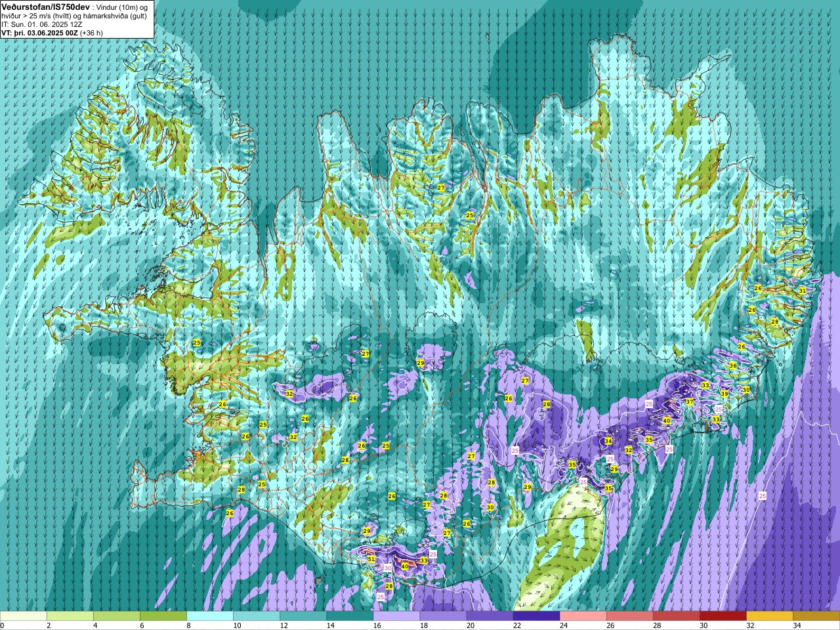Click the legend scale tick number '22'
840x630 pixels.
pos(516,625)
